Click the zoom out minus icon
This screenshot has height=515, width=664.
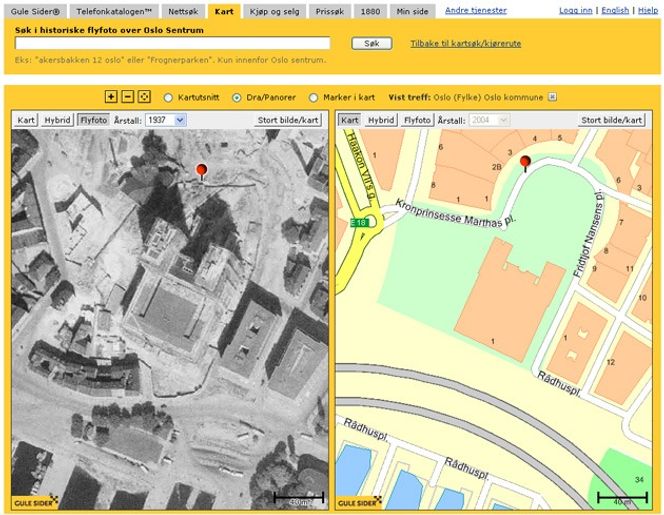[x=127, y=97]
